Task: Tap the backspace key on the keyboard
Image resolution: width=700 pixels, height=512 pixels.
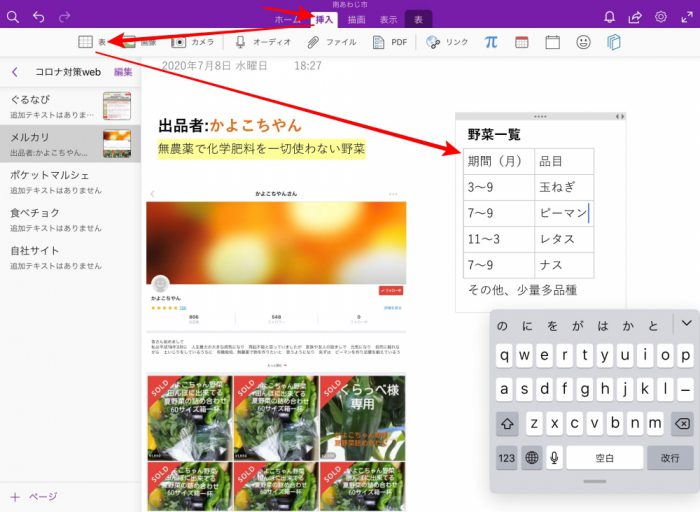Action: [683, 424]
